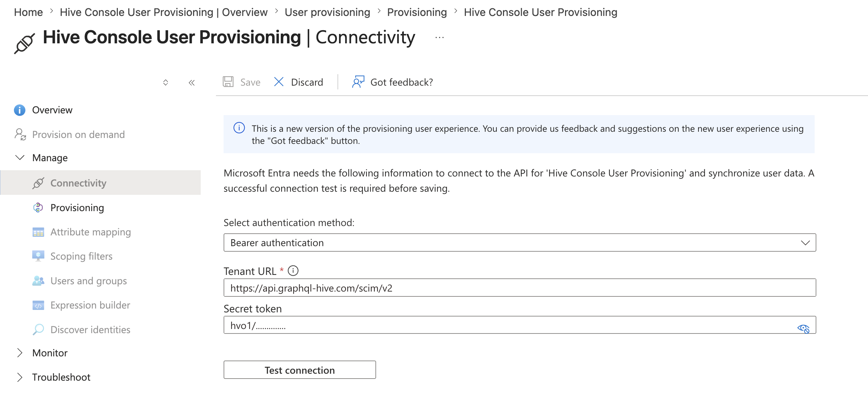The image size is (868, 416).
Task: Click the Manage section label
Action: tap(50, 158)
